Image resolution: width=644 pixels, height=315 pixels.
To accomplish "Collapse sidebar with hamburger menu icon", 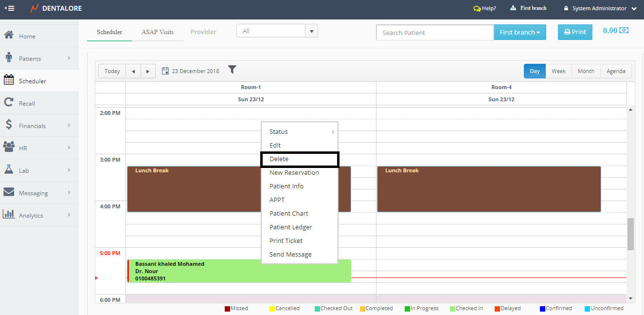I will (9, 8).
